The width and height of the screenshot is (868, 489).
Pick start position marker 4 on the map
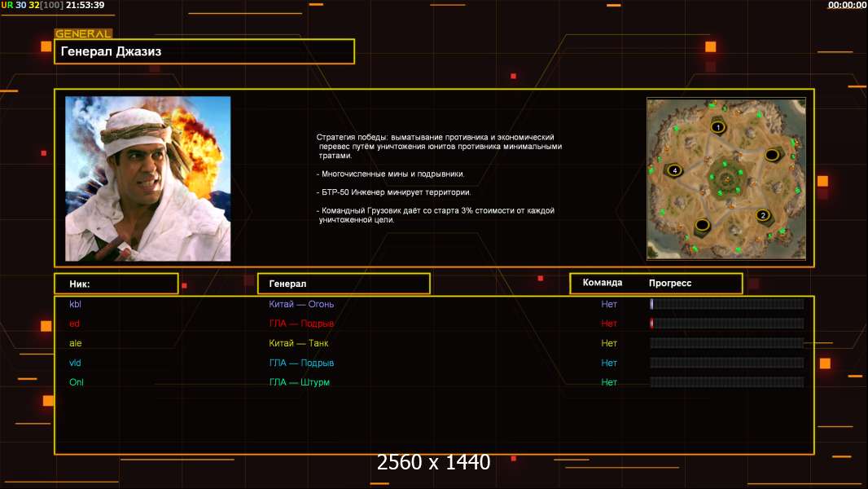point(674,170)
